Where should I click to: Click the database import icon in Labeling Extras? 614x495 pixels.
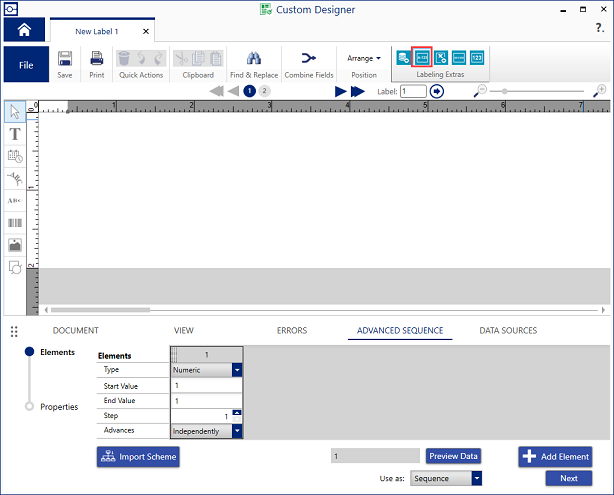click(403, 58)
